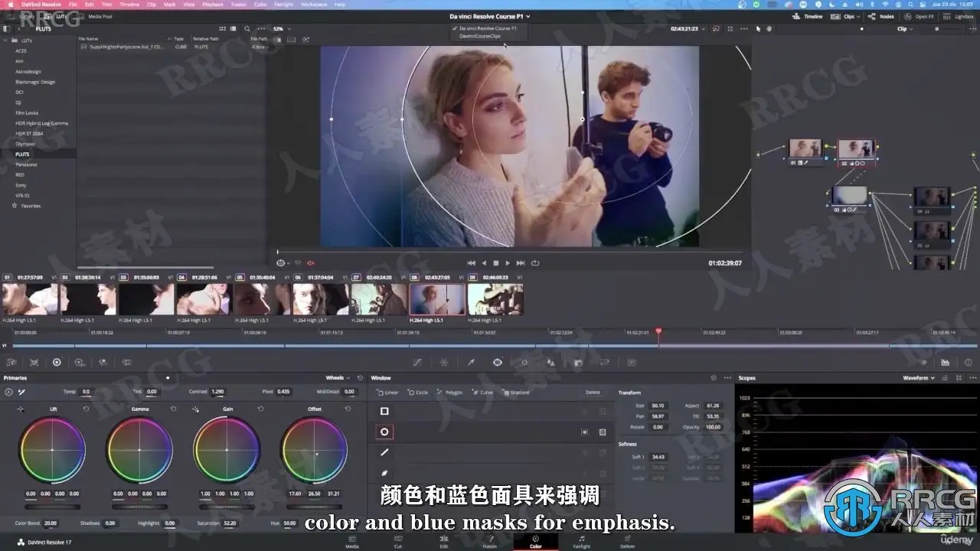Toggle auto balance in Primaries
Viewport: 980px width, 551px height.
point(8,391)
